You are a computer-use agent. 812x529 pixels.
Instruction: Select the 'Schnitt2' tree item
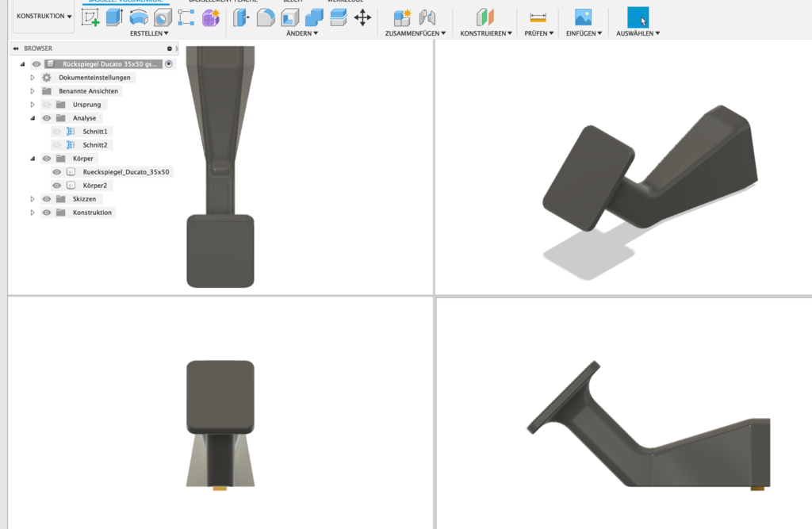coord(95,145)
